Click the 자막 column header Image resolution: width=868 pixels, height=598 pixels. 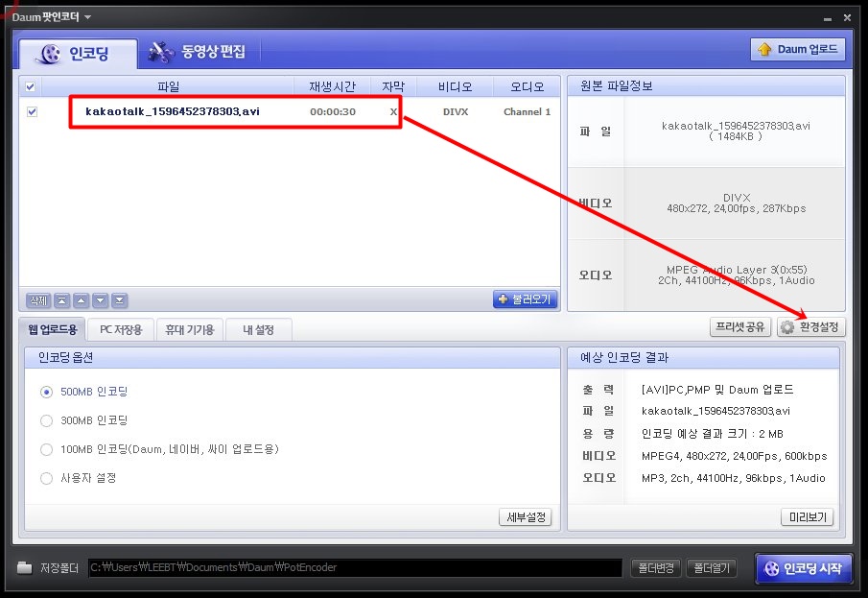pyautogui.click(x=393, y=86)
